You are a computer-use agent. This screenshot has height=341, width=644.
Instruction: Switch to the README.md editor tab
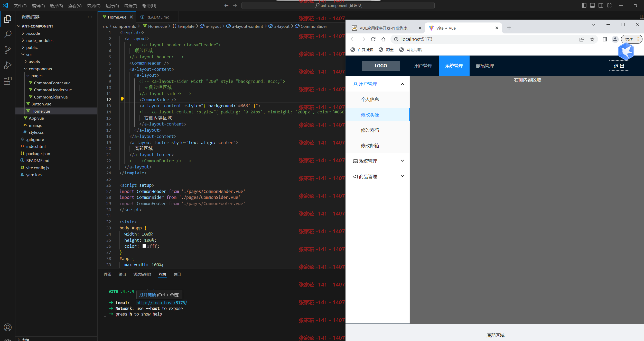157,17
